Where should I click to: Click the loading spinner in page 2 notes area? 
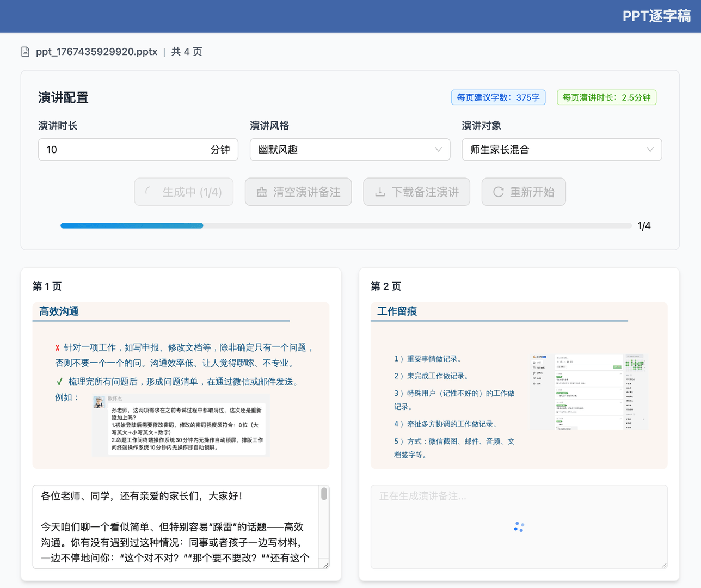click(518, 526)
